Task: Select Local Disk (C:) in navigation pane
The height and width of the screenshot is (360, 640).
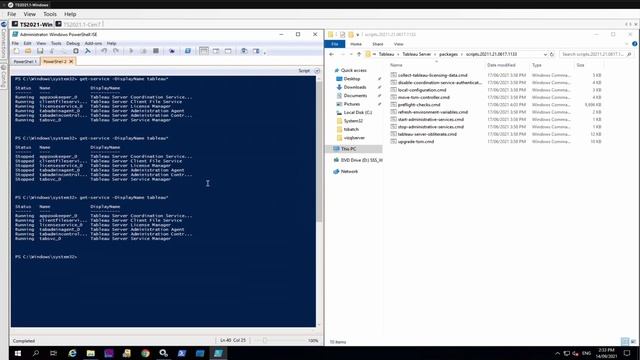Action: [x=358, y=113]
